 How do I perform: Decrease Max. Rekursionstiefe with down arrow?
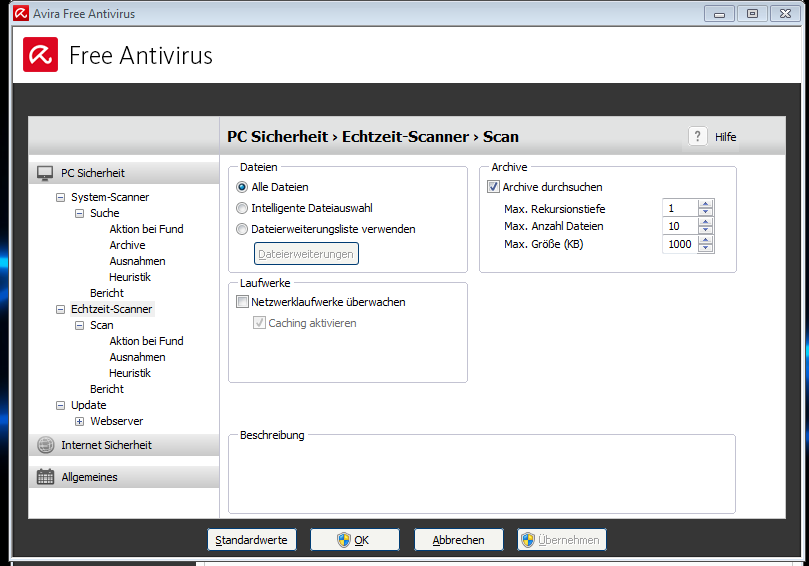pyautogui.click(x=705, y=212)
